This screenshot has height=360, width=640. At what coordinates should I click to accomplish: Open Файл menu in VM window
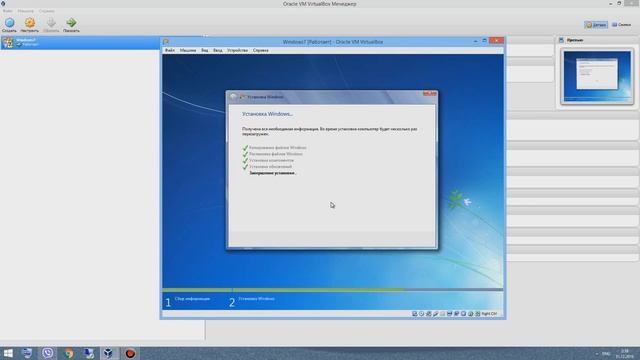[x=170, y=50]
